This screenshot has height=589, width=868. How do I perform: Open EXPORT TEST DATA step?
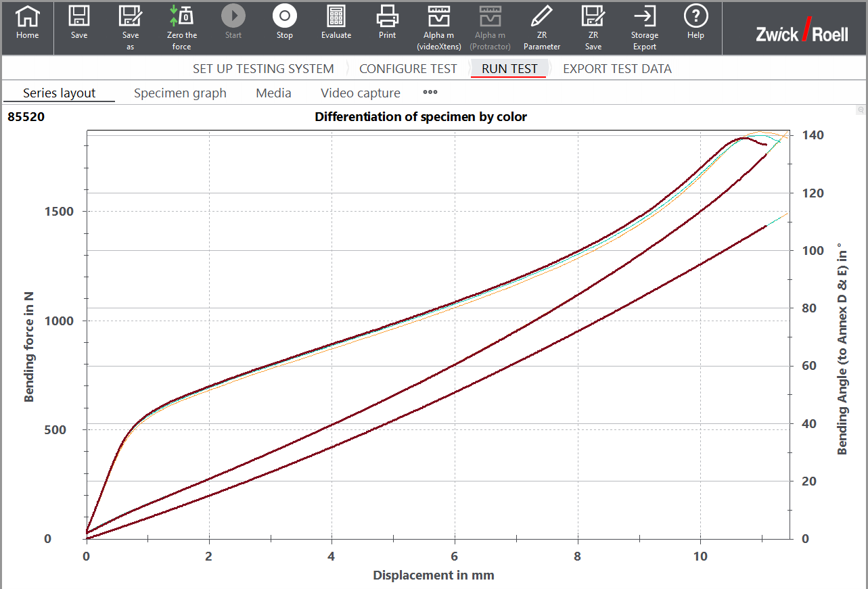coord(617,69)
